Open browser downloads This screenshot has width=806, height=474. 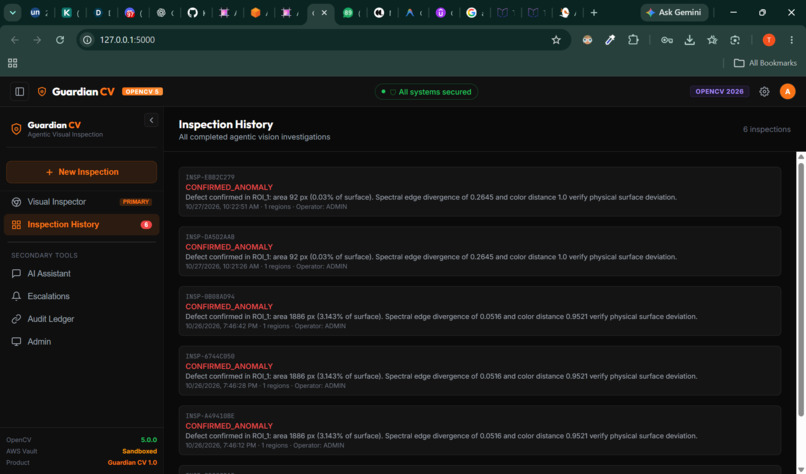(690, 40)
